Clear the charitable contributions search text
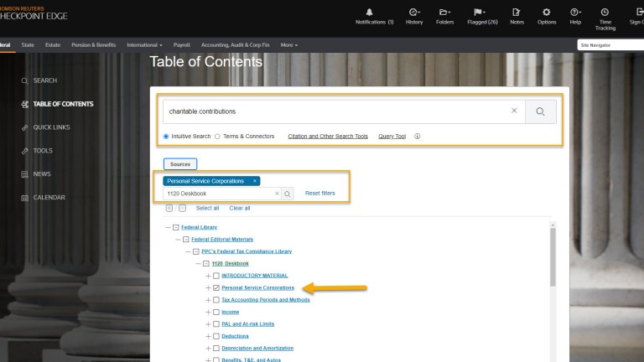This screenshot has height=362, width=644. click(514, 111)
